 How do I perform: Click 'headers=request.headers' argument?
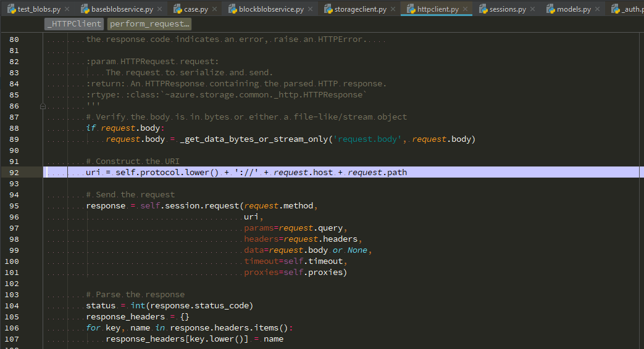[301, 239]
